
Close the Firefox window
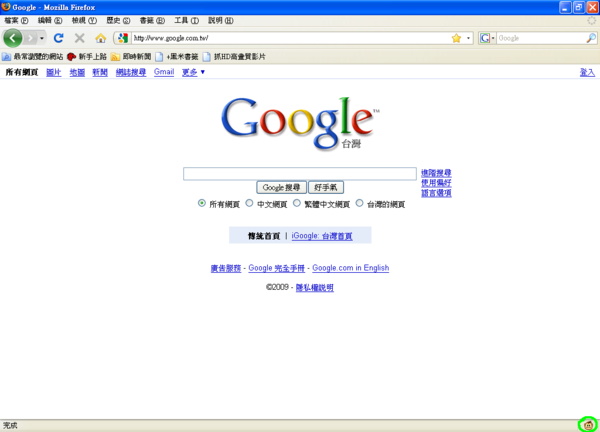coord(592,7)
